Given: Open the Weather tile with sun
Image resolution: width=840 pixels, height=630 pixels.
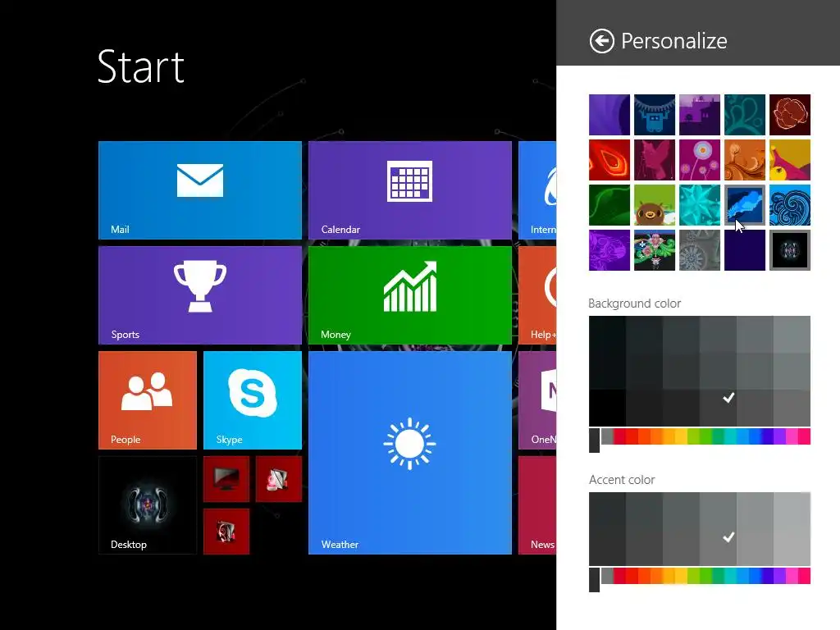Looking at the screenshot, I should (410, 453).
